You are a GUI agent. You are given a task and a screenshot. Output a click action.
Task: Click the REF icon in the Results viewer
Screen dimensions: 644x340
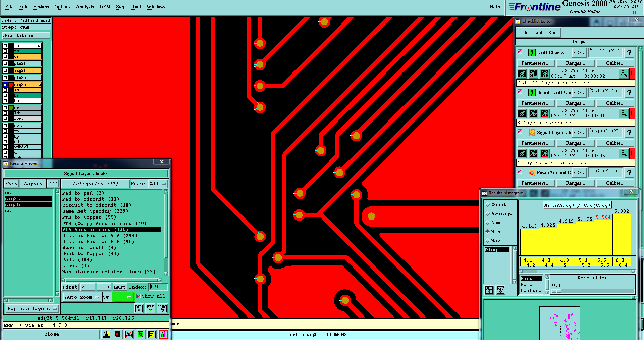click(x=150, y=308)
